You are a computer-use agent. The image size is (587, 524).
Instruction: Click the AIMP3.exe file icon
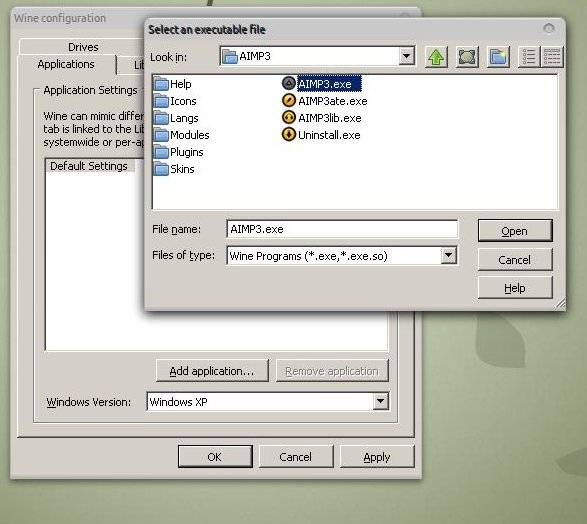(x=289, y=83)
